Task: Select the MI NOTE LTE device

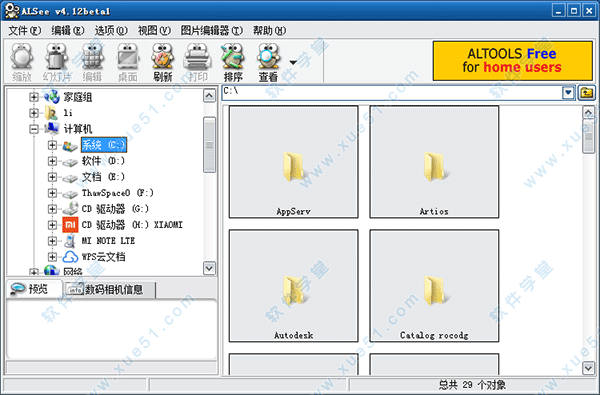Action: [x=108, y=241]
